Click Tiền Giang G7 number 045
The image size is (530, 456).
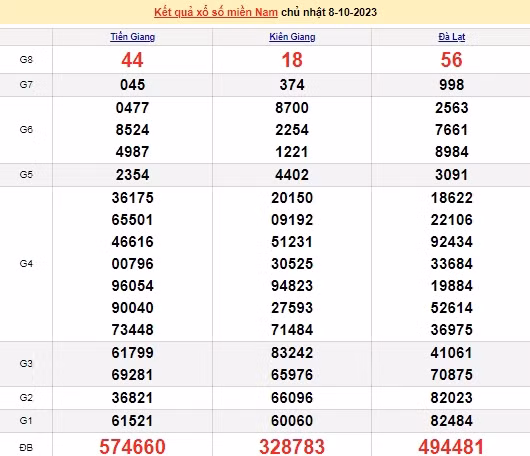click(x=132, y=85)
